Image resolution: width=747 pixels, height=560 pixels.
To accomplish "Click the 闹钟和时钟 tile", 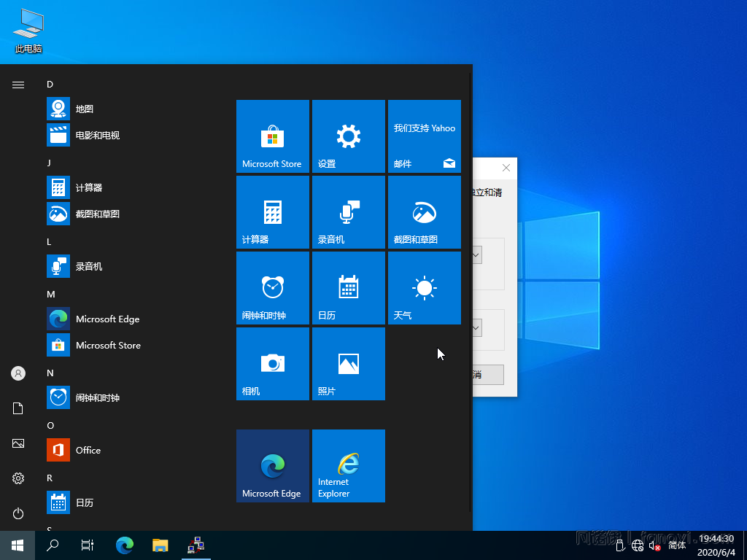I will [x=273, y=287].
